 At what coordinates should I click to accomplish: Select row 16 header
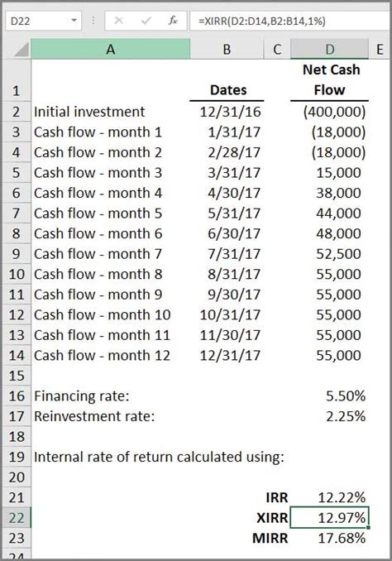pyautogui.click(x=17, y=396)
